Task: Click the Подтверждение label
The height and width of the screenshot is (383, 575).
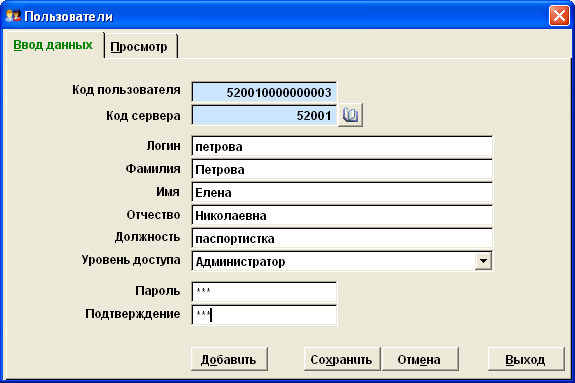Action: tap(133, 314)
